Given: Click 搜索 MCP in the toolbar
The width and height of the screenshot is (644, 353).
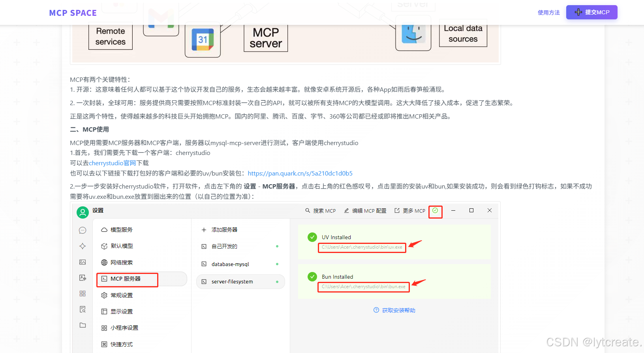Looking at the screenshot, I should tap(321, 211).
